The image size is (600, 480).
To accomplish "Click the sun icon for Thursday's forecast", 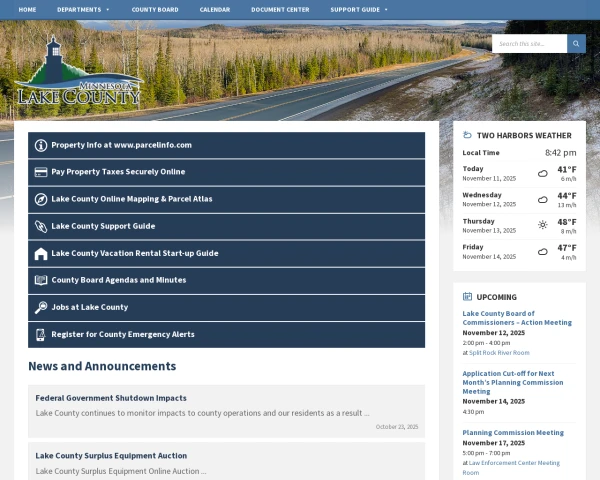I will coord(543,225).
